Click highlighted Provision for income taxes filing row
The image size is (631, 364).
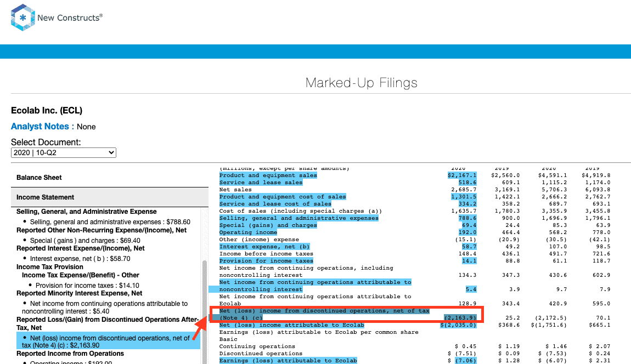point(266,261)
